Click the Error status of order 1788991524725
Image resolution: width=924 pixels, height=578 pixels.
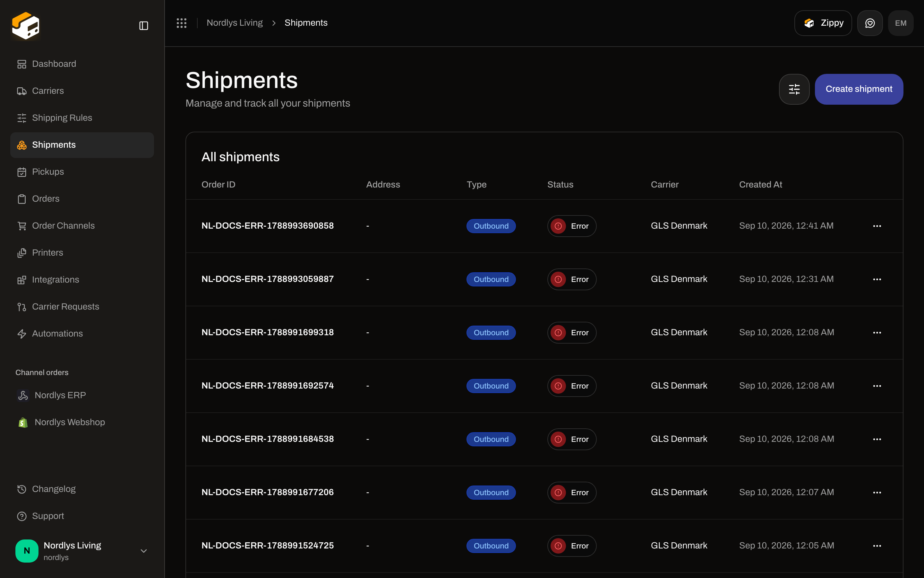[x=572, y=546]
